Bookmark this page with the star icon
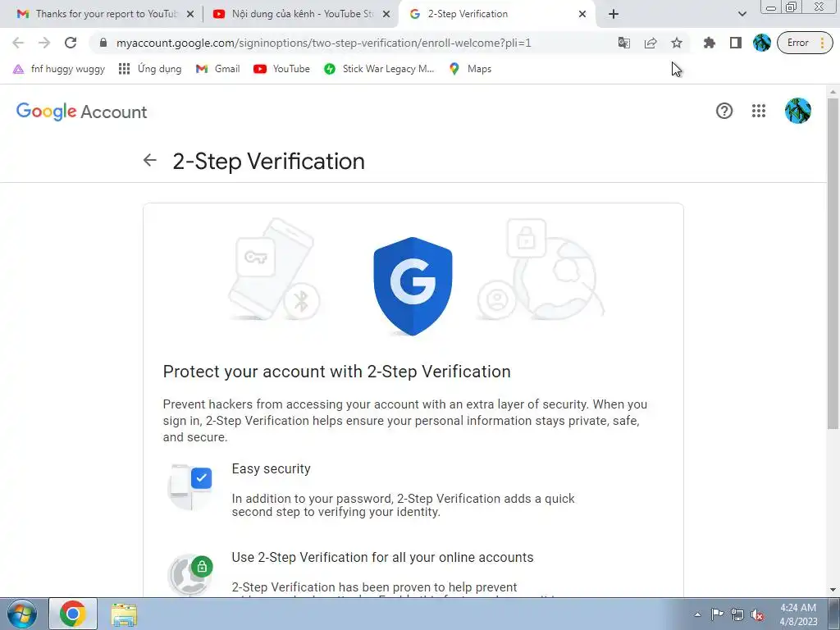The image size is (840, 630). pyautogui.click(x=677, y=43)
